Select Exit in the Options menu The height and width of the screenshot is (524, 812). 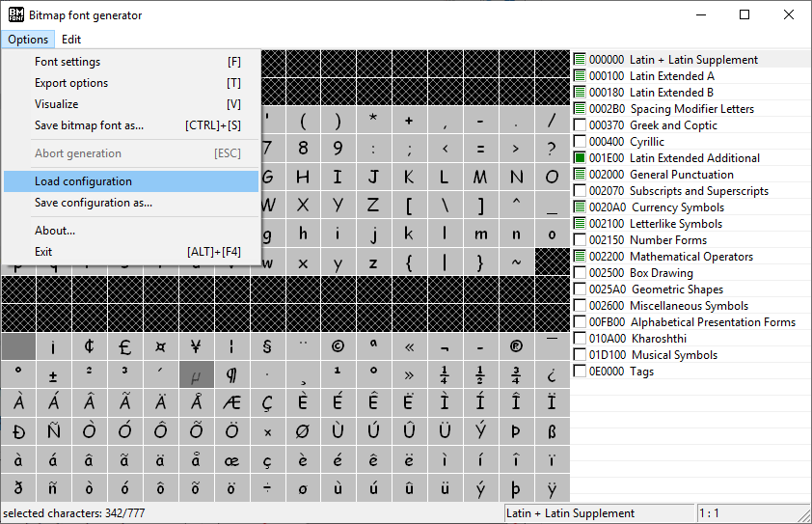click(131, 252)
